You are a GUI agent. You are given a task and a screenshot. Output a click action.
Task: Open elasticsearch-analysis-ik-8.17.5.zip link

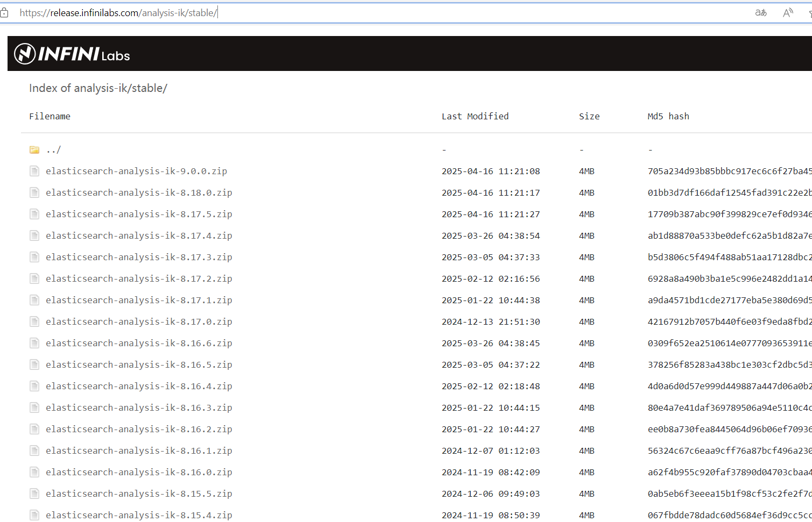139,214
